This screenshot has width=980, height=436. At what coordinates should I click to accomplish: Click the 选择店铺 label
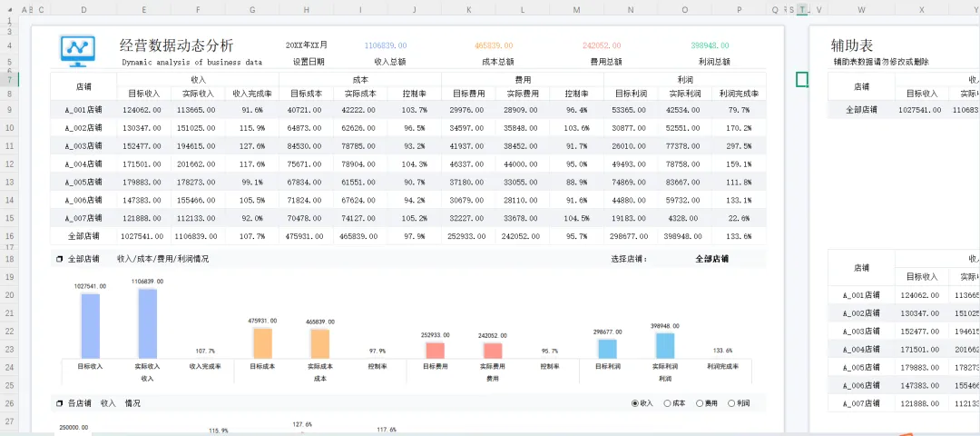tap(630, 259)
